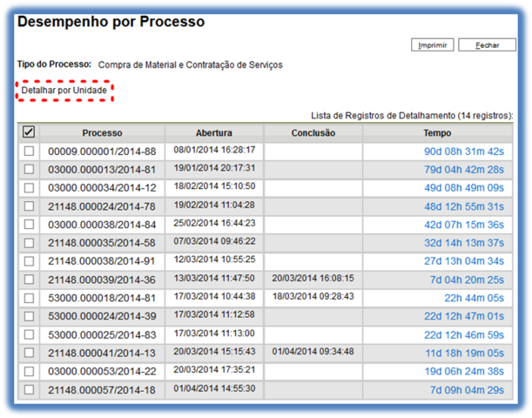Enable checkbox for process 21148.000057/2014-18

pyautogui.click(x=29, y=389)
